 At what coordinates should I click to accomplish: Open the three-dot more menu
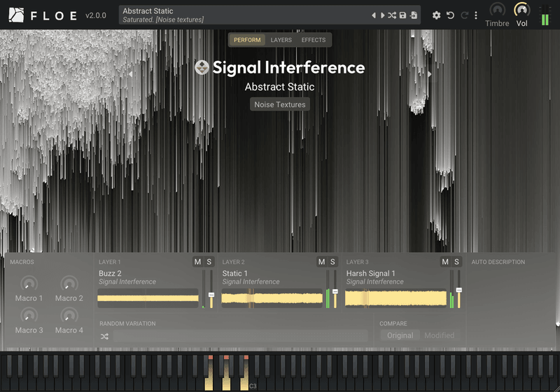click(x=476, y=15)
